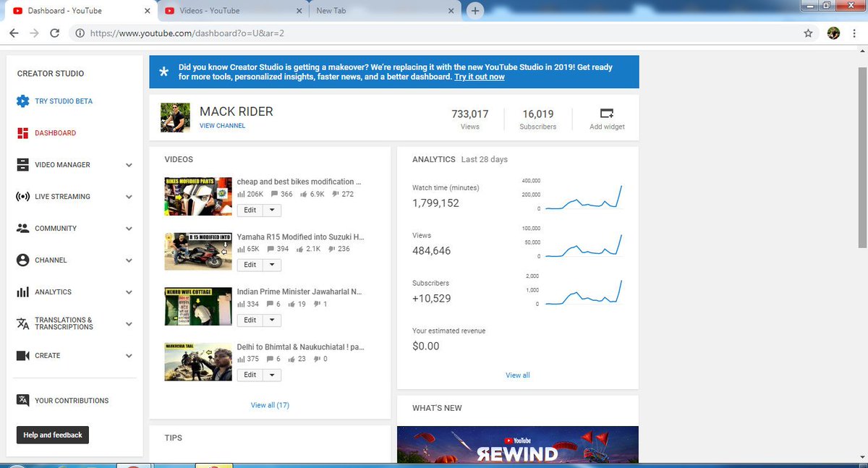Viewport: 868px width, 468px height.
Task: Open Try Studio Beta in sidebar
Action: (x=64, y=101)
